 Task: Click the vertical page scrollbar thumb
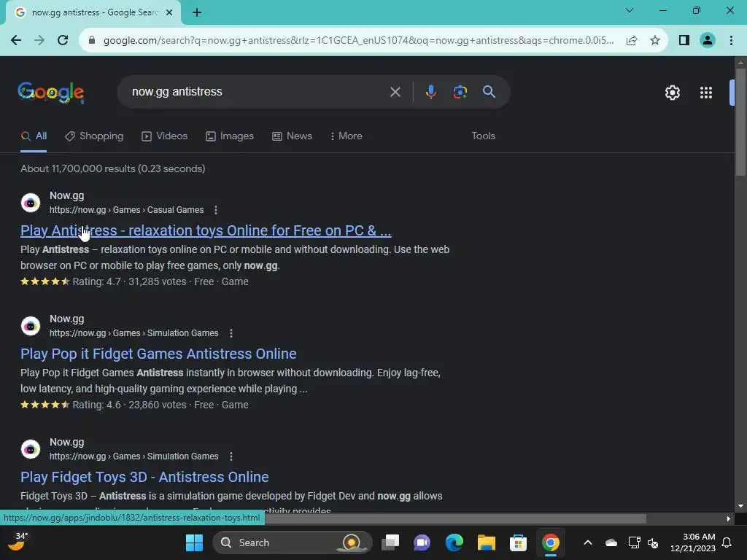[740, 122]
